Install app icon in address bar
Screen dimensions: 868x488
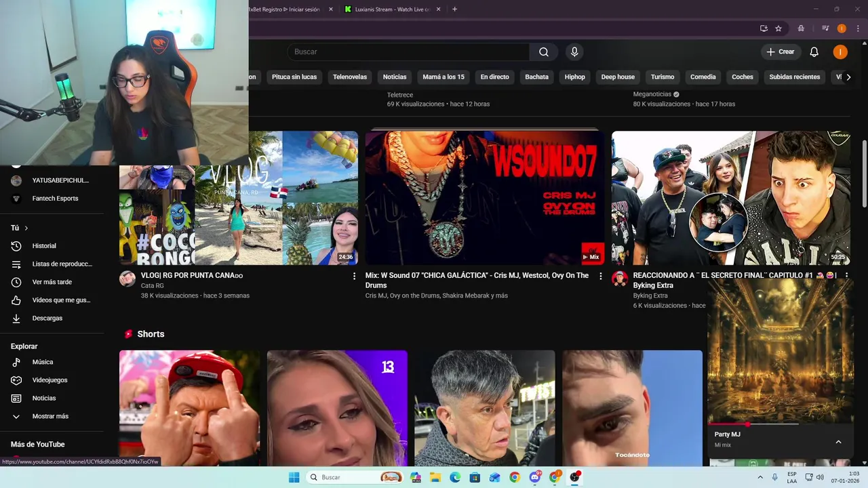[x=764, y=28]
